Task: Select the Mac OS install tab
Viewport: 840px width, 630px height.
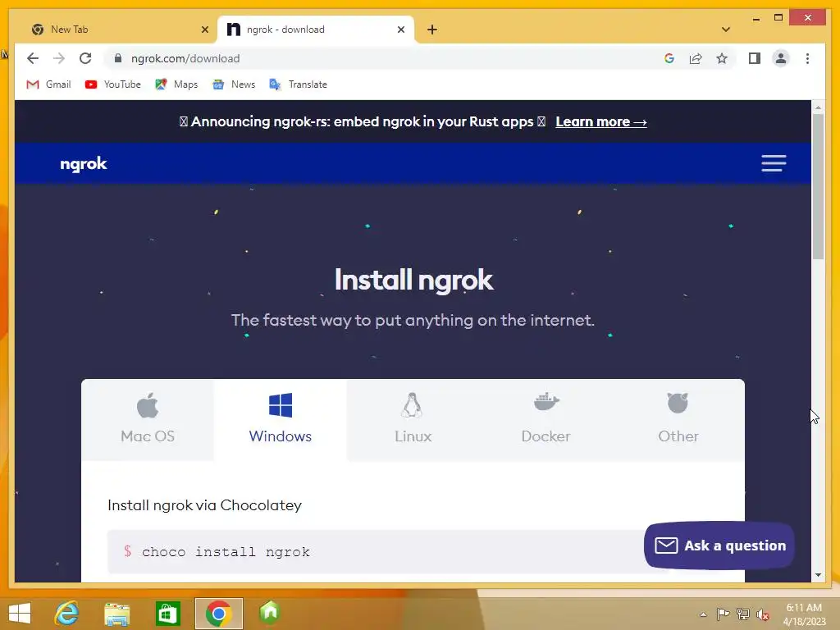Action: click(x=148, y=419)
